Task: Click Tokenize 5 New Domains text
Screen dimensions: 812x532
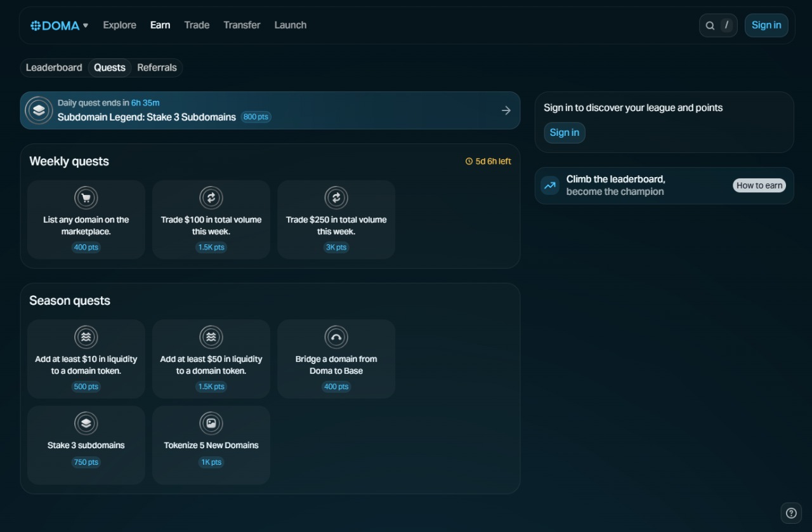Action: (x=211, y=445)
